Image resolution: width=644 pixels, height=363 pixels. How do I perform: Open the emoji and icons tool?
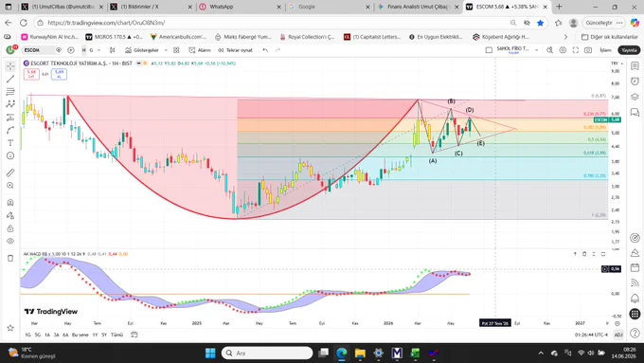click(x=10, y=155)
